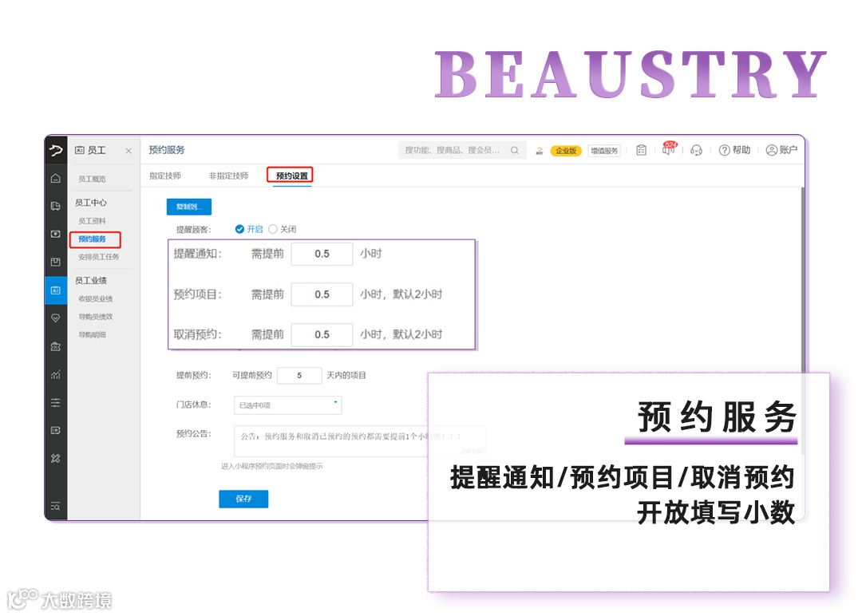Open the bar chart statistics icon
862x616 pixels.
click(x=56, y=375)
